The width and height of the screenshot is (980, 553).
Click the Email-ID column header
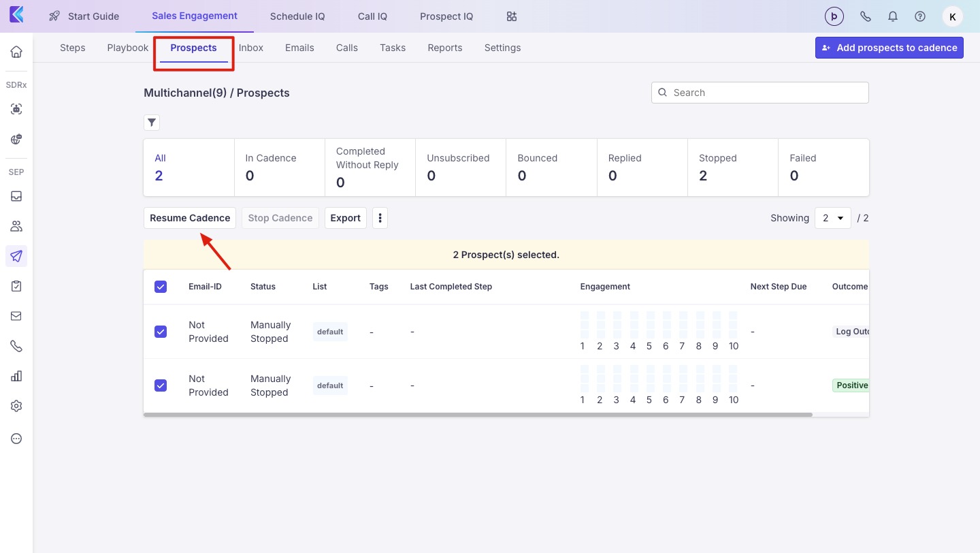point(205,287)
